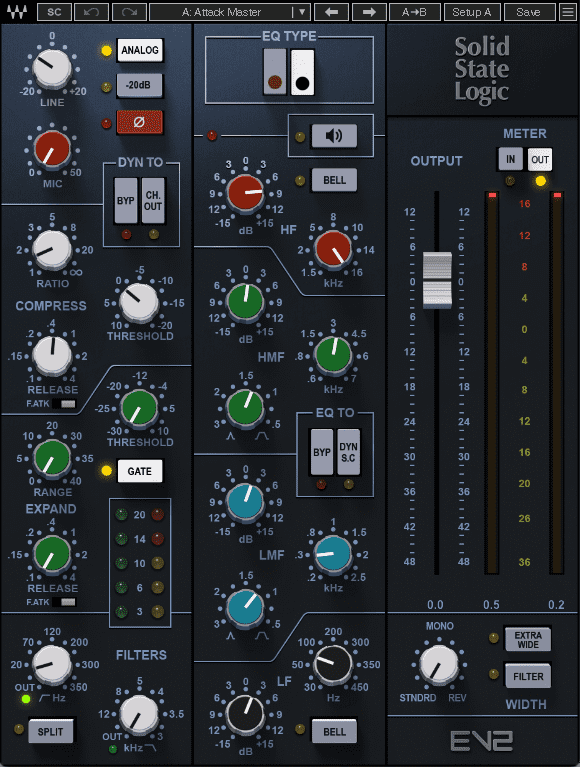Switch meter to IN
The width and height of the screenshot is (580, 767).
click(510, 159)
